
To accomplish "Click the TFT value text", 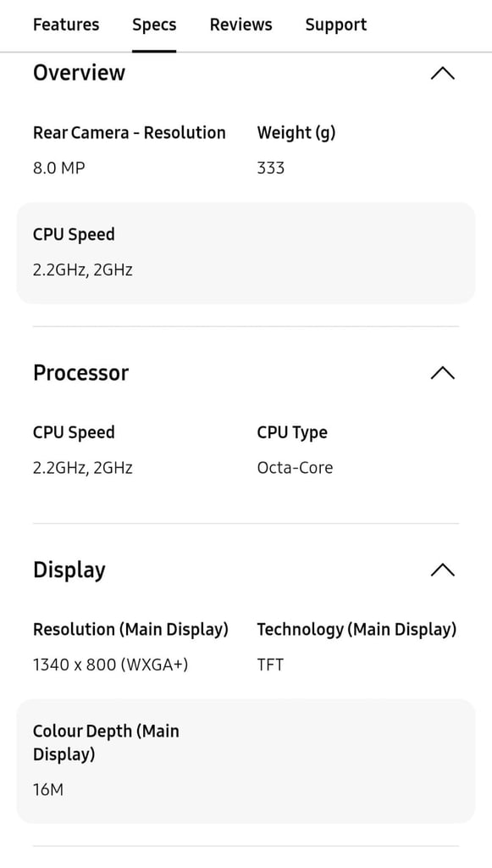I will coord(270,665).
